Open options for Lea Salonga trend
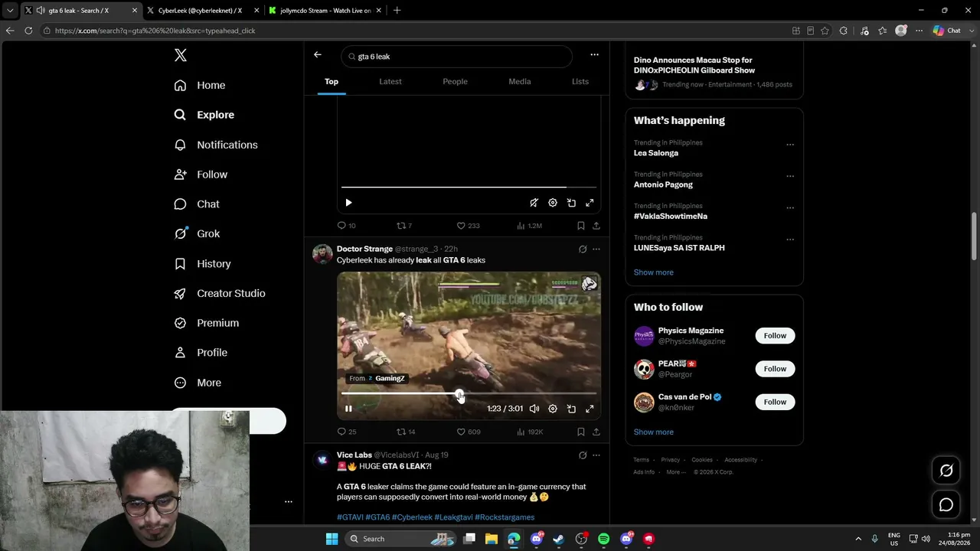Viewport: 980px width, 551px height. [x=790, y=145]
